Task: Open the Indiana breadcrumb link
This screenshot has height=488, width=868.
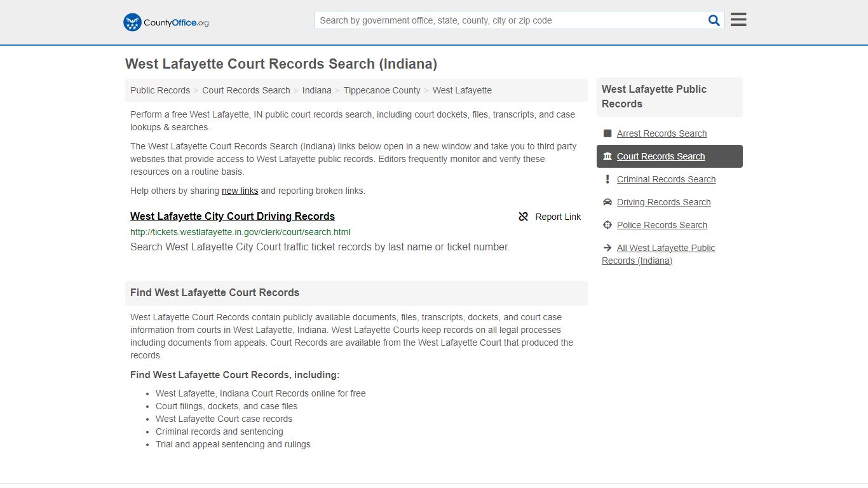Action: (317, 90)
